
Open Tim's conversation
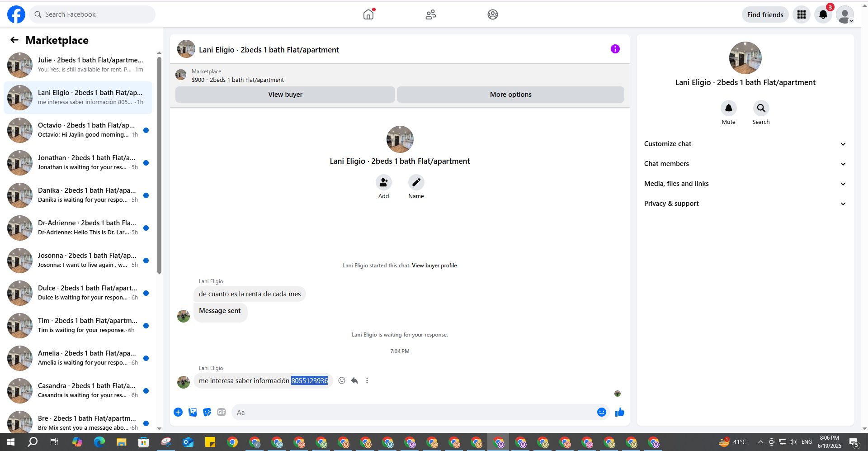(78, 326)
